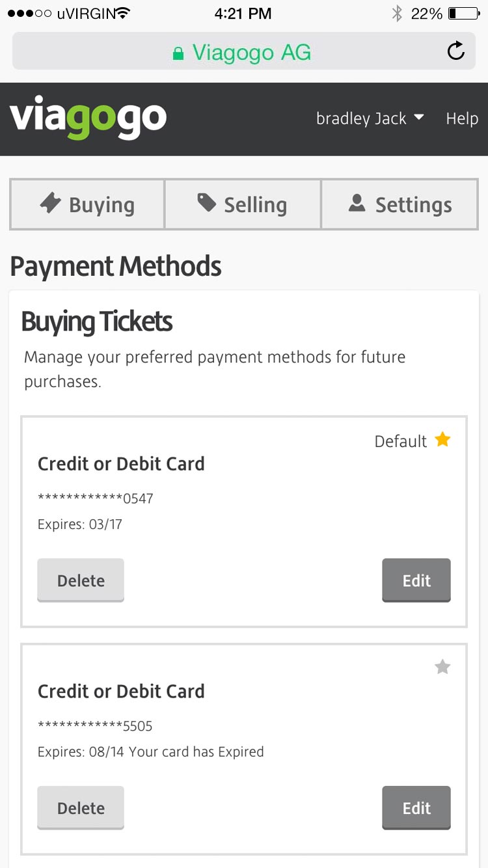Click the person icon on Settings tab
This screenshot has width=488, height=868.
[357, 204]
